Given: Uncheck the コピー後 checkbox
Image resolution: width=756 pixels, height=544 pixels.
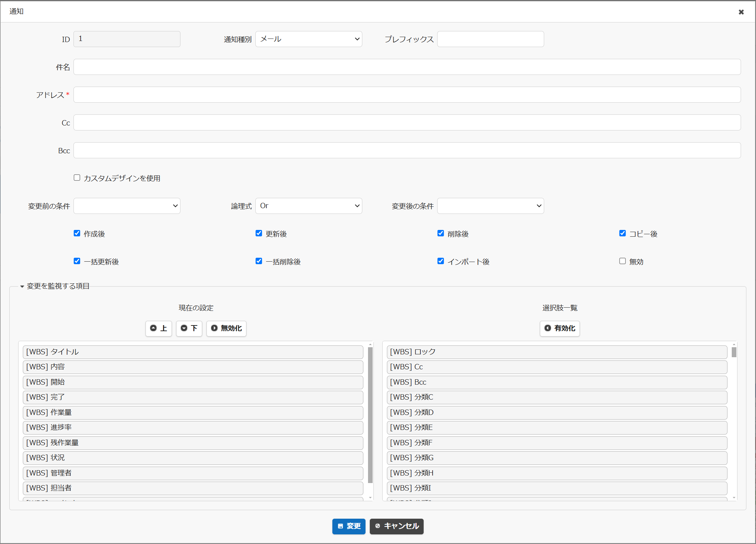Looking at the screenshot, I should pos(623,233).
